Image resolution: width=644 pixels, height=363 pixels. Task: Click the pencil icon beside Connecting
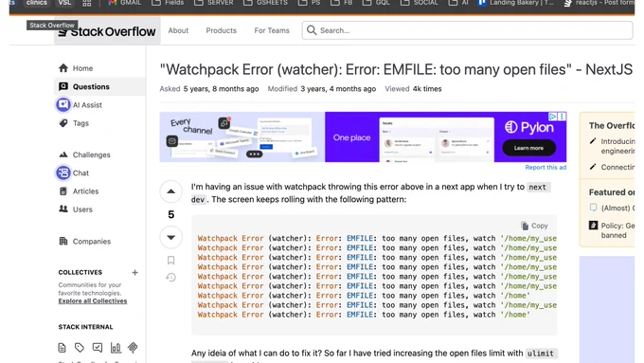[x=593, y=167]
